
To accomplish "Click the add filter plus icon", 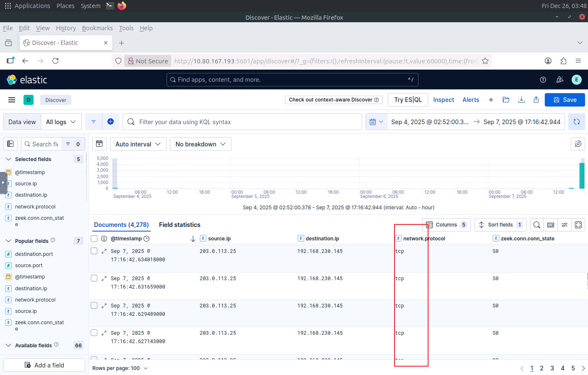I will click(111, 122).
